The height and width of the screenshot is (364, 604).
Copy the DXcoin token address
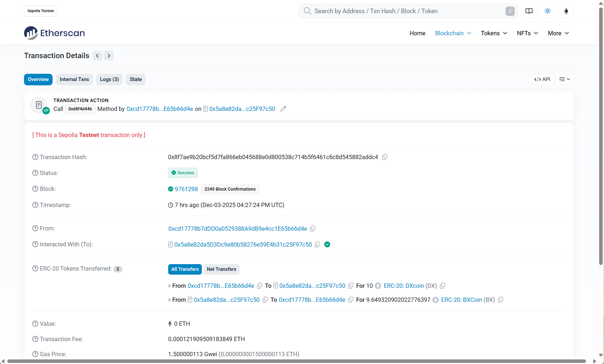(x=443, y=286)
